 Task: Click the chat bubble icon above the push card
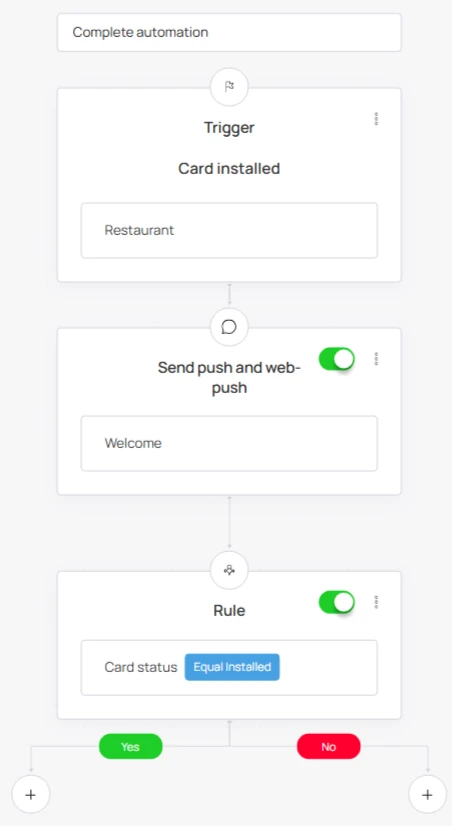(x=229, y=327)
